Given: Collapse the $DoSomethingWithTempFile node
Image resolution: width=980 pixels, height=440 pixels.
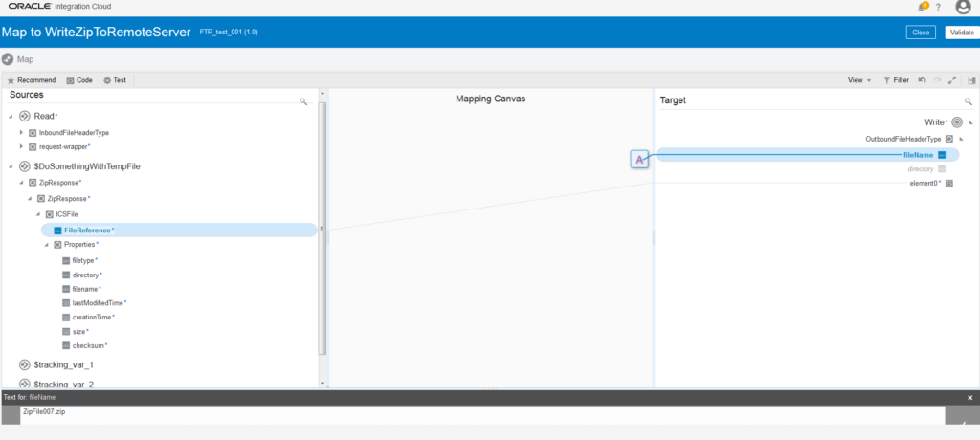Looking at the screenshot, I should (11, 166).
